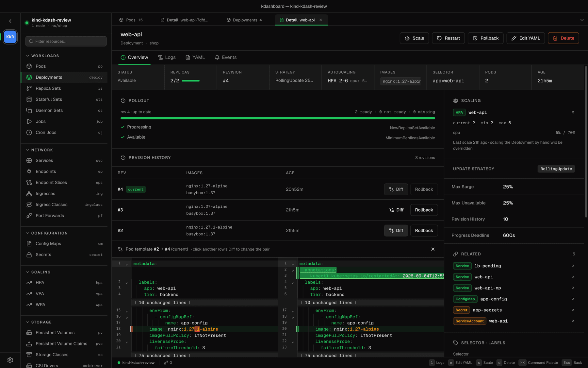Image resolution: width=588 pixels, height=368 pixels.
Task: Open Storage Classes in the sidebar
Action: coord(64,355)
